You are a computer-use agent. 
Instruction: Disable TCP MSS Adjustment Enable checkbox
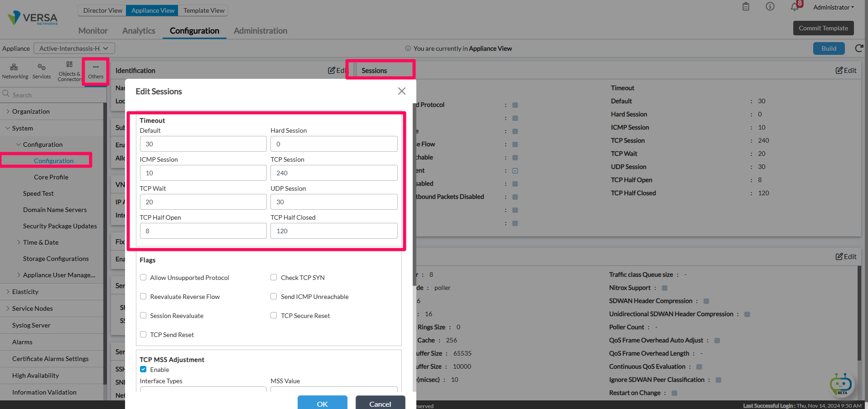pos(143,369)
